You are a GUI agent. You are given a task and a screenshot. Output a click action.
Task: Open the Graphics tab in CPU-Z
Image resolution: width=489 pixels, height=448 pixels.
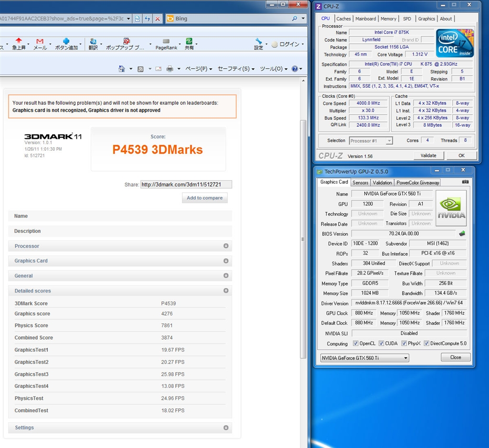pos(426,19)
